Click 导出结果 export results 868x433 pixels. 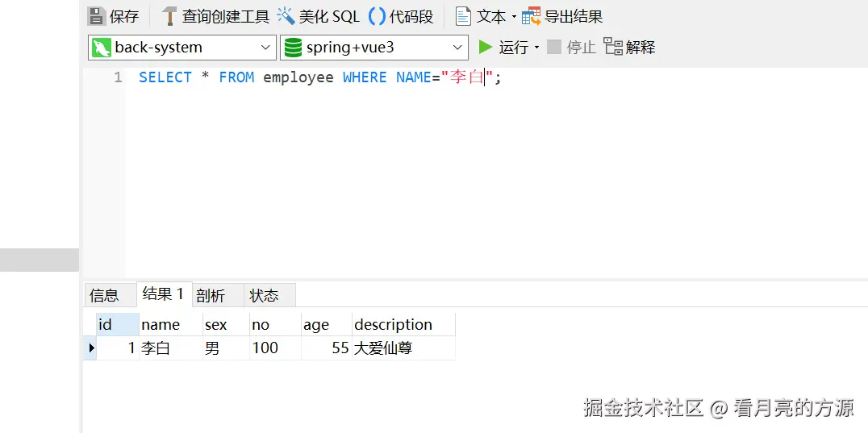tap(562, 16)
